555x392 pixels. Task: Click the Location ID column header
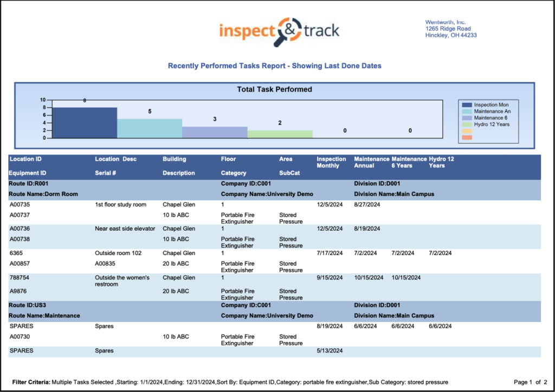pyautogui.click(x=25, y=159)
